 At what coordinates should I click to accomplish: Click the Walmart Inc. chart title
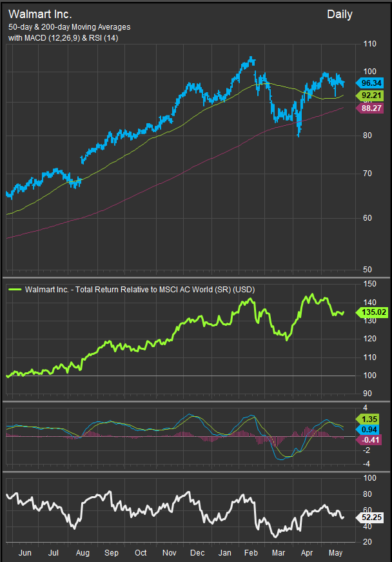coord(40,13)
